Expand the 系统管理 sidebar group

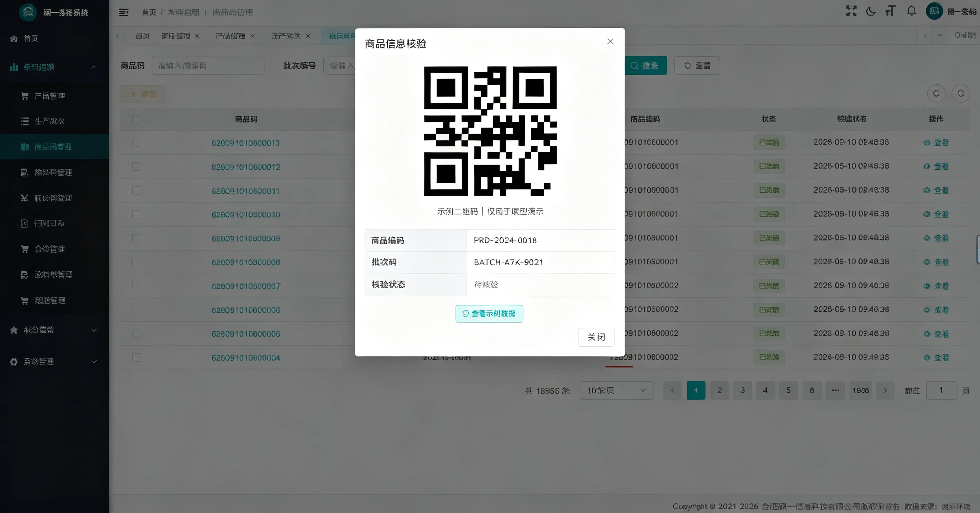click(54, 362)
